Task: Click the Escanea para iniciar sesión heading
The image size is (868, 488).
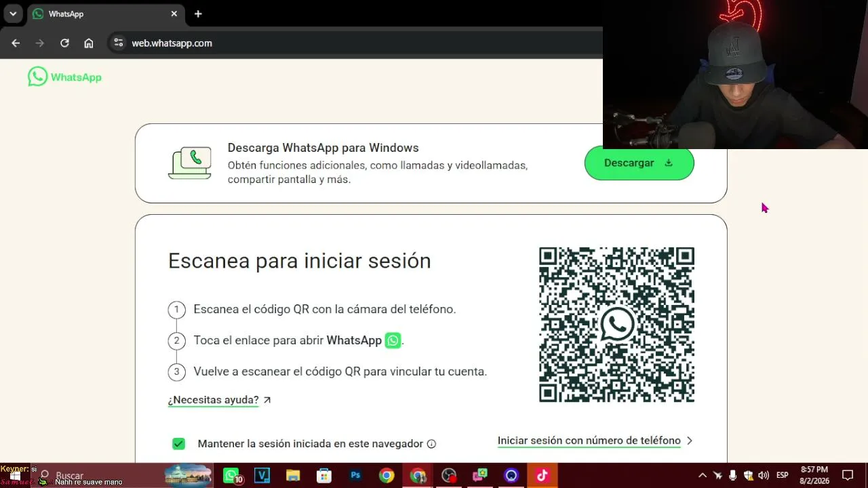Action: [300, 261]
